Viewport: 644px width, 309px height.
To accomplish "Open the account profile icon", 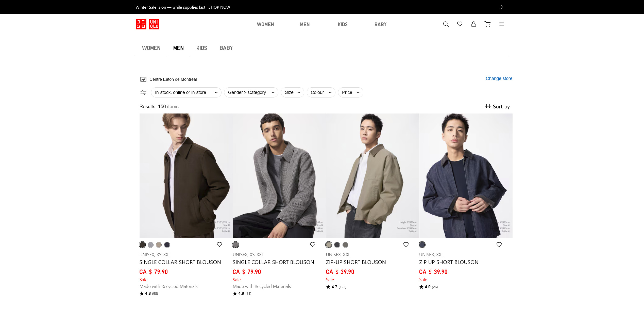I will 474,24.
